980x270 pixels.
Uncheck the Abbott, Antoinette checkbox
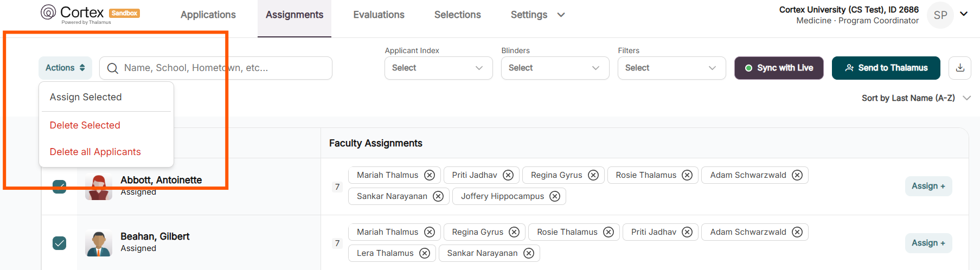point(60,187)
